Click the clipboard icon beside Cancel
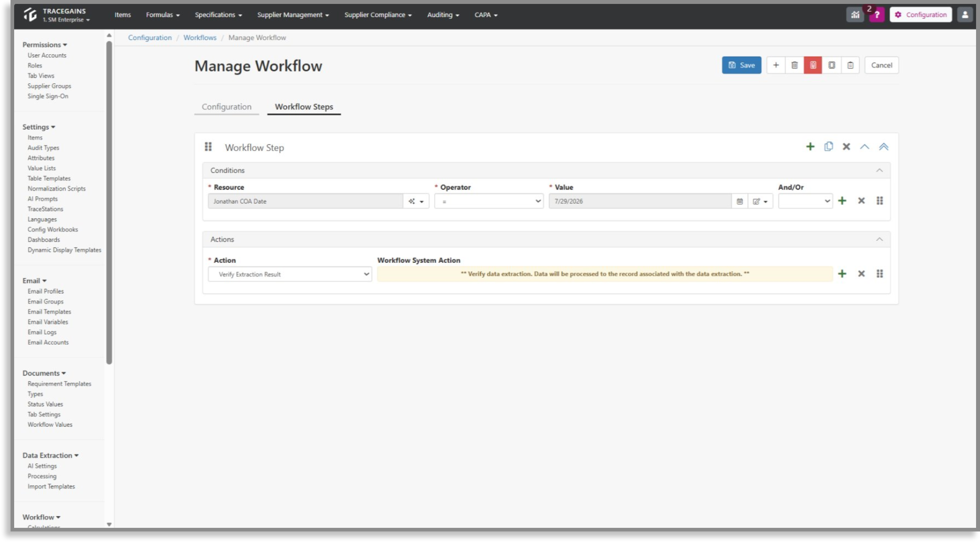 coord(850,65)
